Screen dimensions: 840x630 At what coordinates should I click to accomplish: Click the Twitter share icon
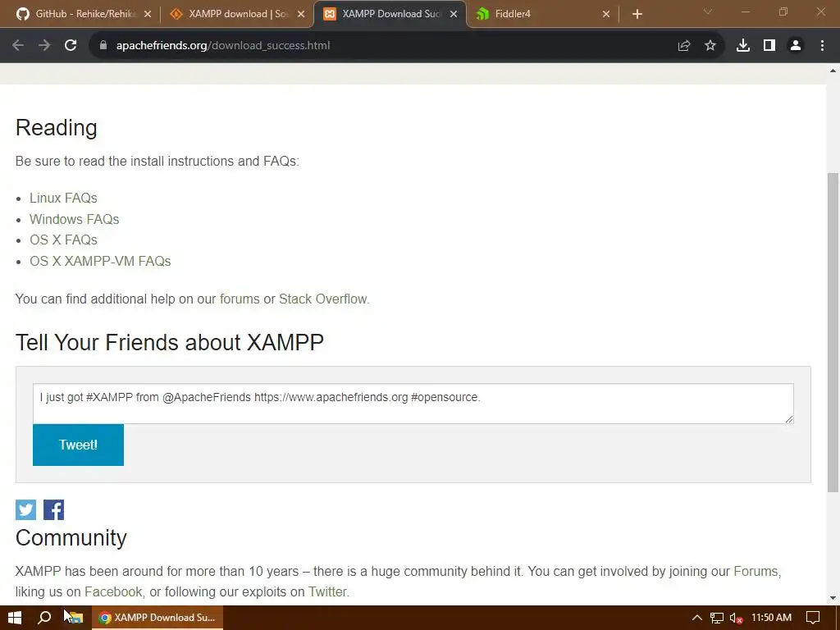[25, 509]
